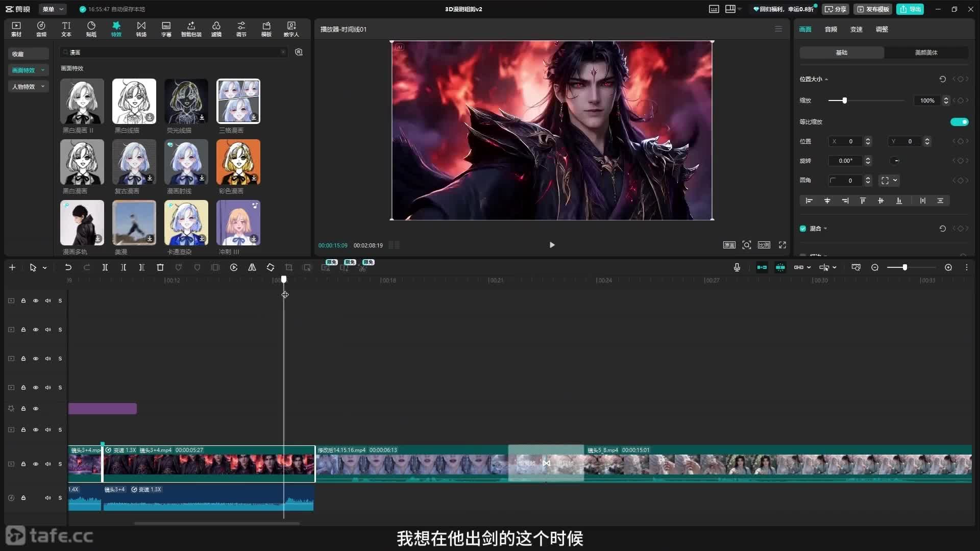Click the 比例 aspect ratio button under preview

(764, 245)
